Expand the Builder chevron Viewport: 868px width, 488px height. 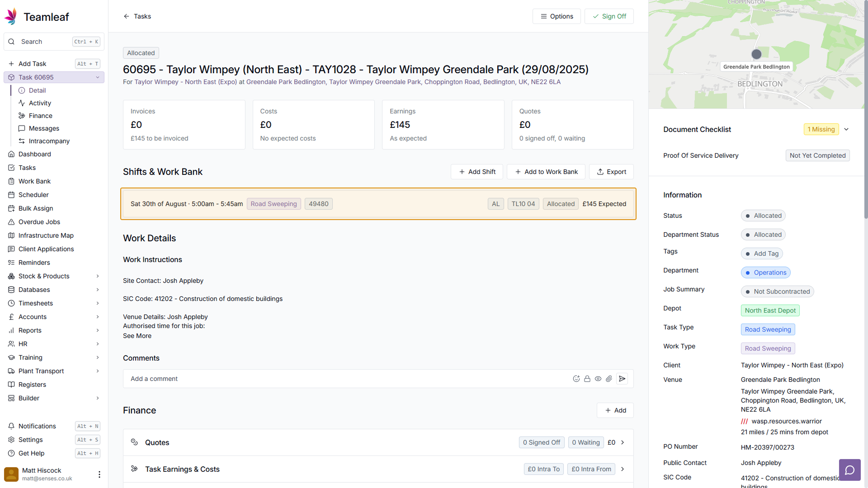click(x=98, y=398)
